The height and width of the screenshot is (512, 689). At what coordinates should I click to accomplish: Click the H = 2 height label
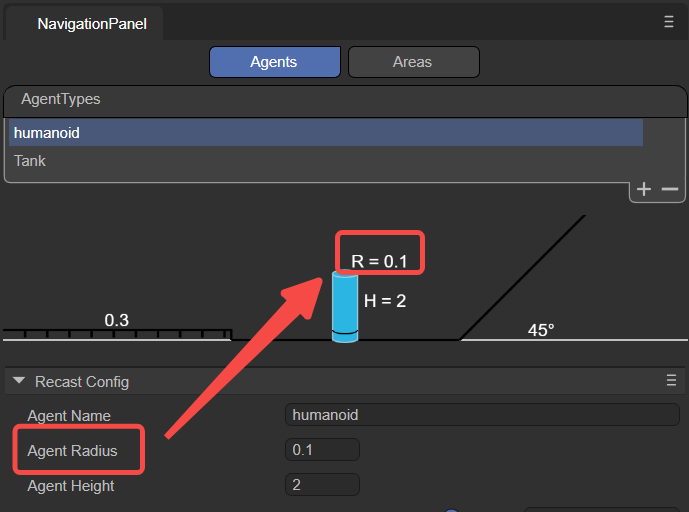385,300
